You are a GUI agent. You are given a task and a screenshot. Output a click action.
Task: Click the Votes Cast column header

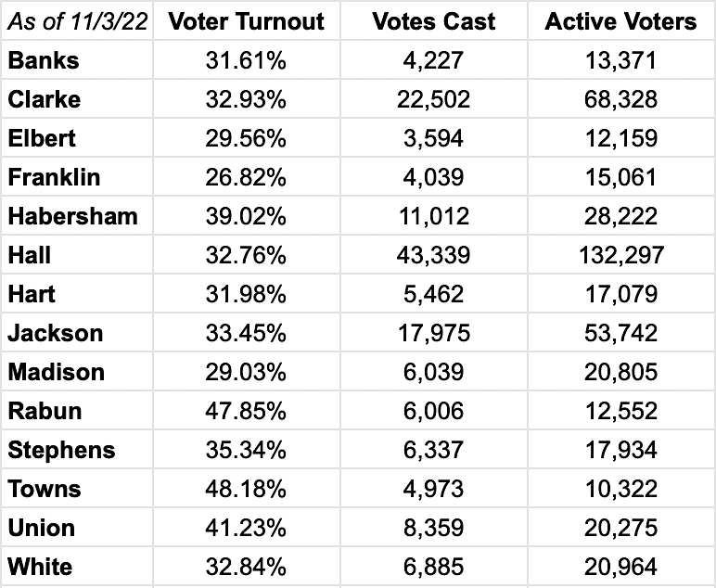434,21
